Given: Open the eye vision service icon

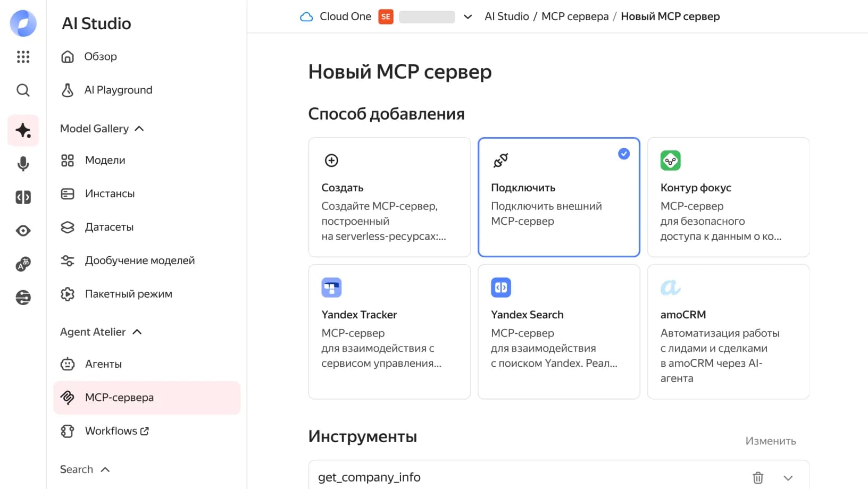Looking at the screenshot, I should pos(23,231).
